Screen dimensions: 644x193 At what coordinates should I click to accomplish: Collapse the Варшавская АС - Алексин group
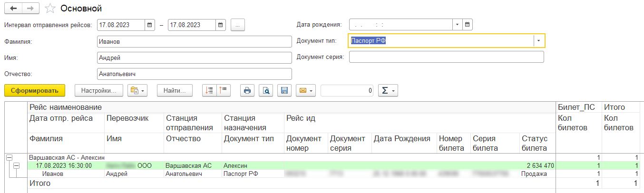(8, 157)
